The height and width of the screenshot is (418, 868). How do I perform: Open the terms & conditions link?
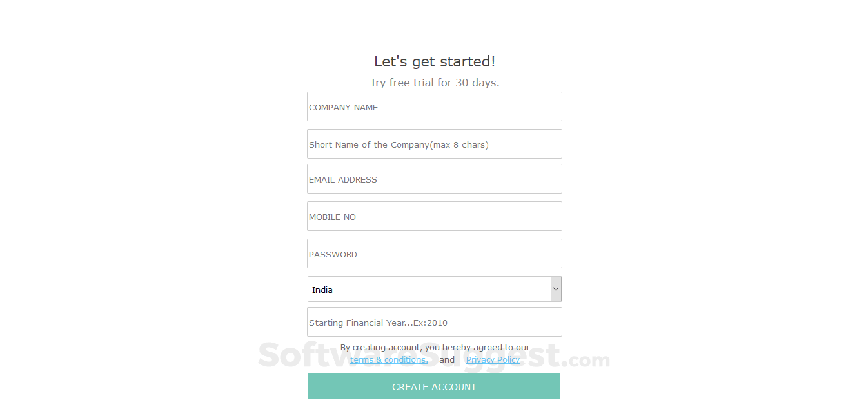389,359
